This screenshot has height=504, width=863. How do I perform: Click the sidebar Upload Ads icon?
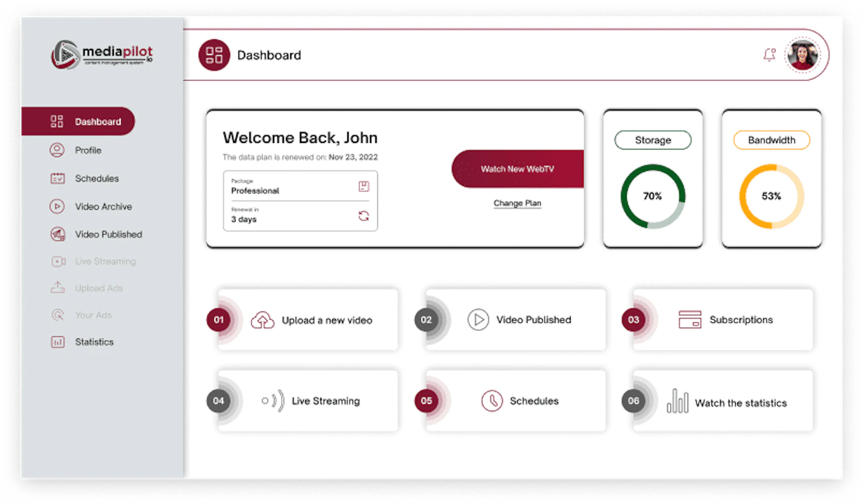pyautogui.click(x=58, y=287)
